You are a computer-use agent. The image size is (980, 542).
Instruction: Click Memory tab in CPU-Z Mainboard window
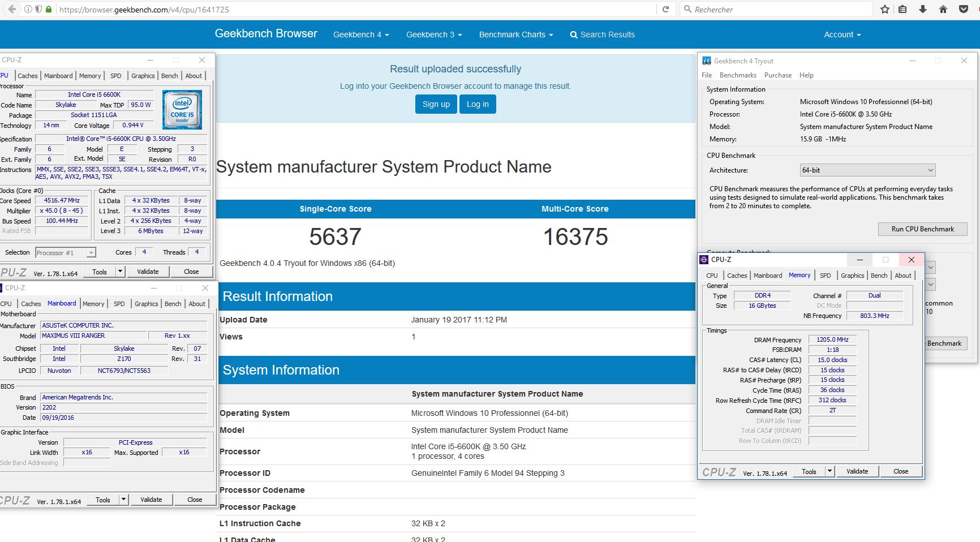click(93, 304)
